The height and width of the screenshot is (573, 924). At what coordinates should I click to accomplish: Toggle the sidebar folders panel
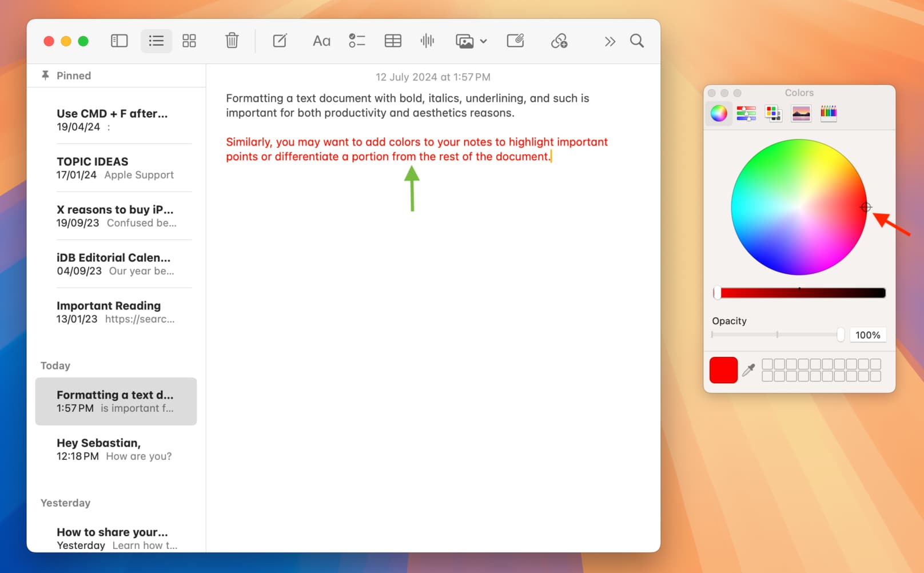(119, 41)
